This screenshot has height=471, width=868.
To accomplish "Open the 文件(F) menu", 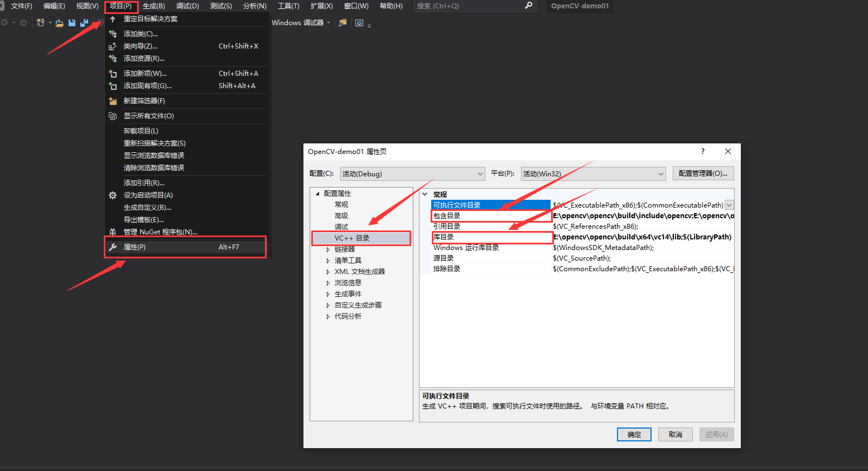I will pos(22,6).
